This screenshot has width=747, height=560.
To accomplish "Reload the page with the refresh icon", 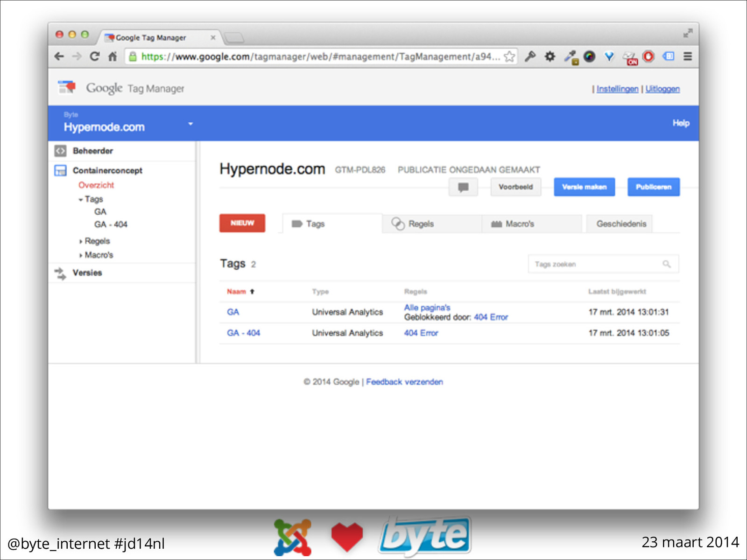I will [95, 56].
